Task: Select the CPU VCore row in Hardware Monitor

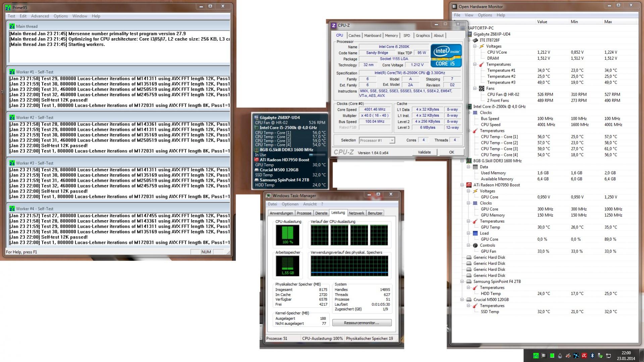Action: click(545, 52)
